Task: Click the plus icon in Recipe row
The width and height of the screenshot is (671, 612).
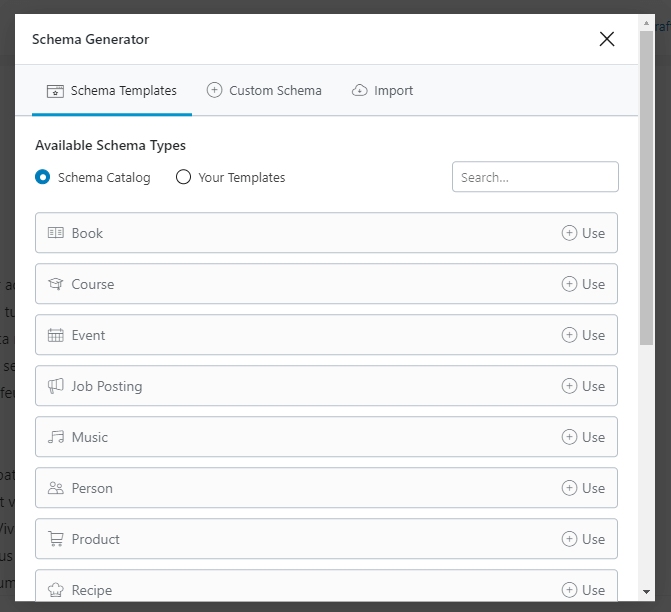Action: [569, 590]
